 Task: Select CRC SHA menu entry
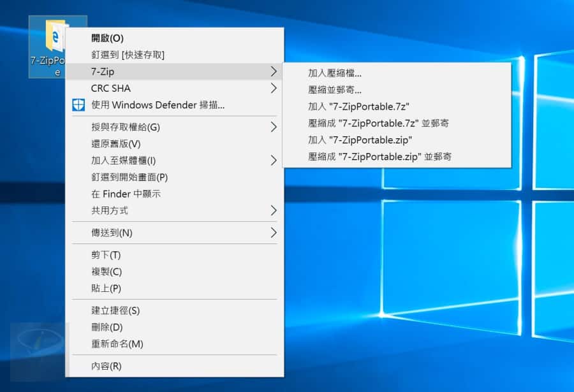pyautogui.click(x=110, y=88)
